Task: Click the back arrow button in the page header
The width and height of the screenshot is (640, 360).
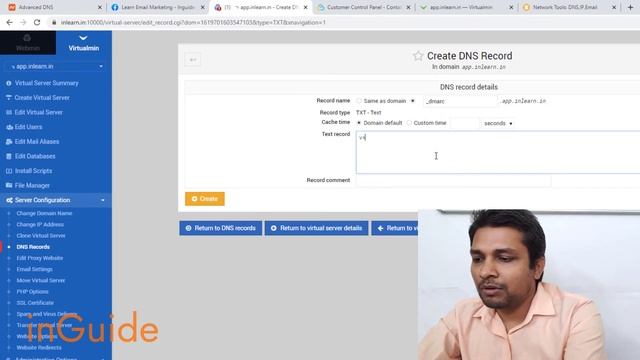Action: tap(193, 60)
